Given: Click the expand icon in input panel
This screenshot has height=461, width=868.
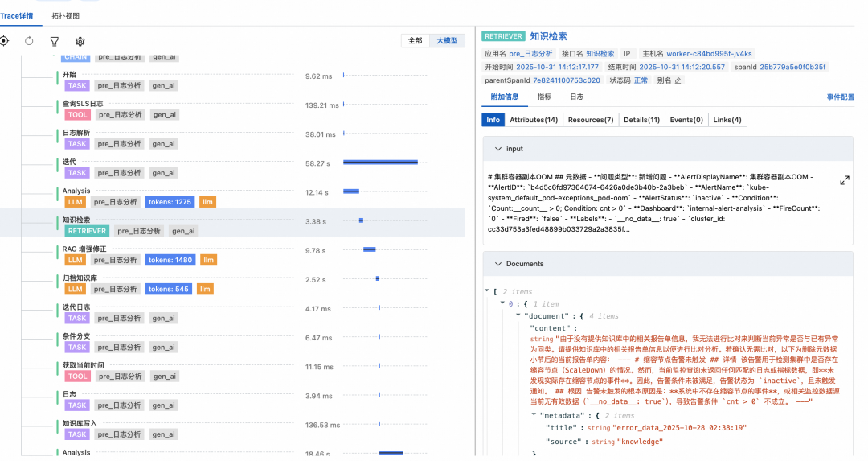Looking at the screenshot, I should 844,181.
